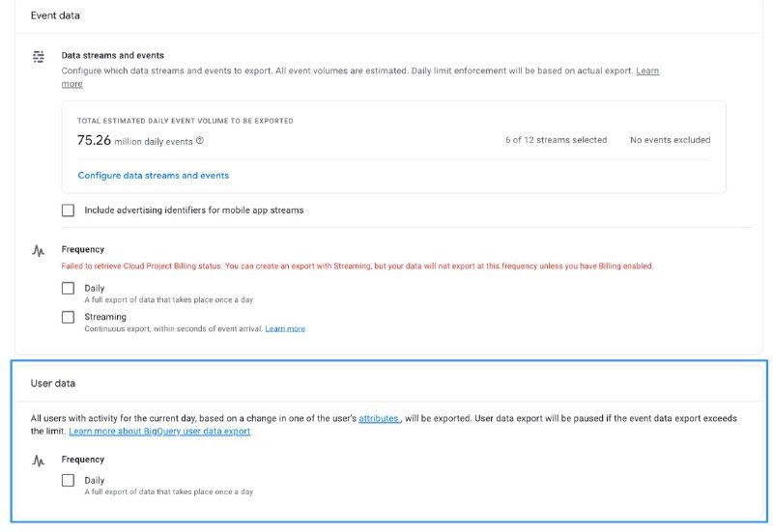The height and width of the screenshot is (532, 773).
Task: Follow the user attributes link
Action: pos(379,418)
